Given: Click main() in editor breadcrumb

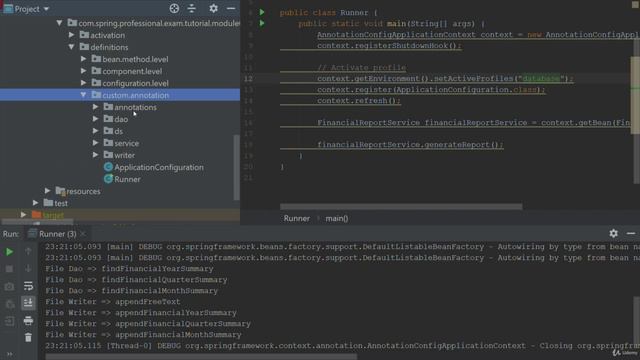Looking at the screenshot, I should (337, 218).
